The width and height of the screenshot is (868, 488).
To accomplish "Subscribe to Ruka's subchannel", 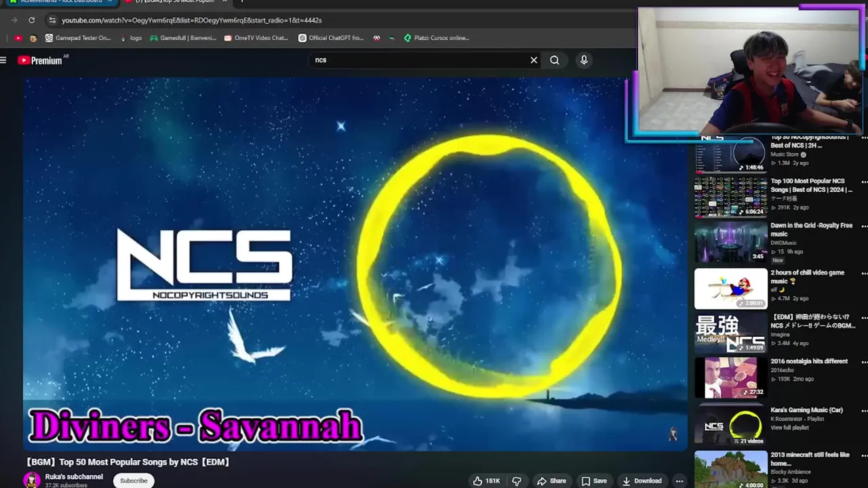I will click(x=134, y=481).
